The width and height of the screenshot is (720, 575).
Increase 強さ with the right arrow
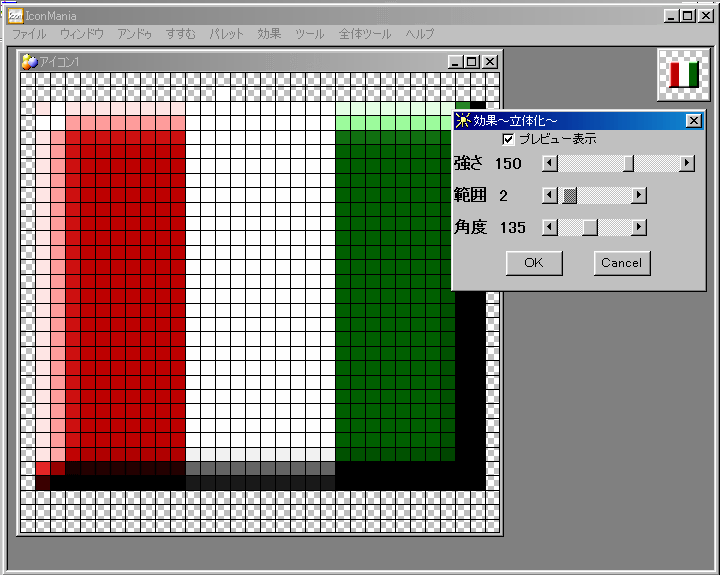click(x=687, y=163)
